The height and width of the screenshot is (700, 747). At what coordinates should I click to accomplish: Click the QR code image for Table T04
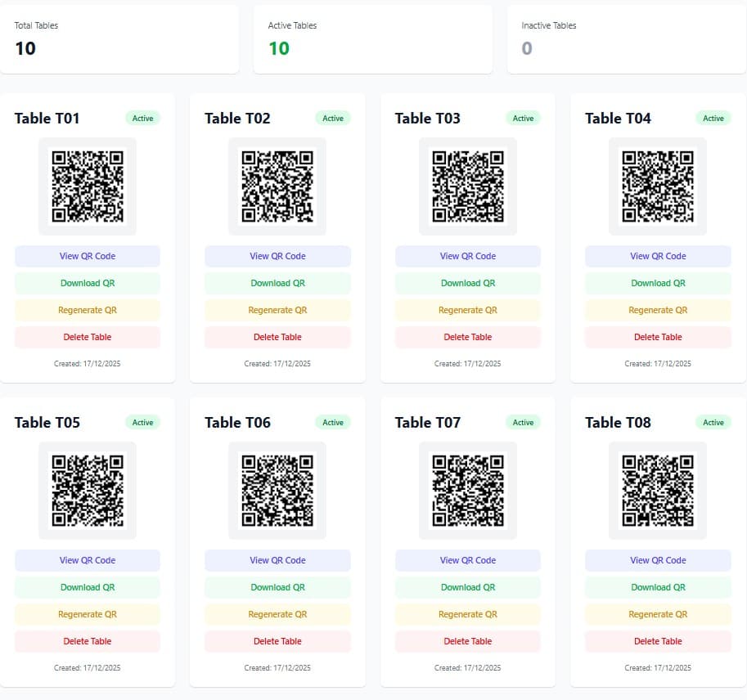[x=658, y=186]
